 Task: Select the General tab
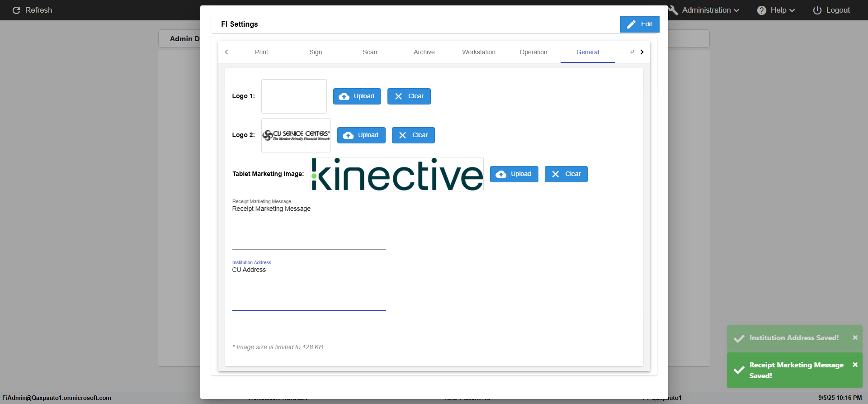coord(588,52)
